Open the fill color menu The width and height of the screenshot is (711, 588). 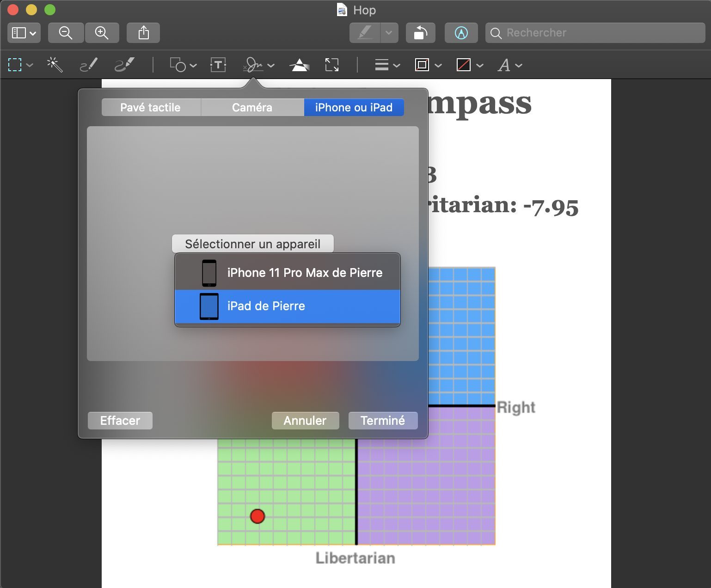(x=470, y=65)
